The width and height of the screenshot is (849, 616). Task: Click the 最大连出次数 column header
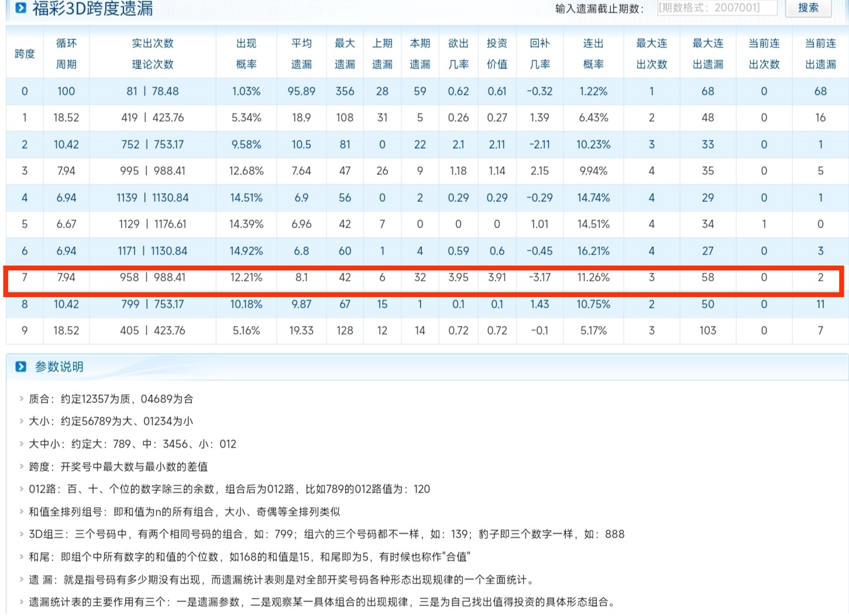pos(652,54)
